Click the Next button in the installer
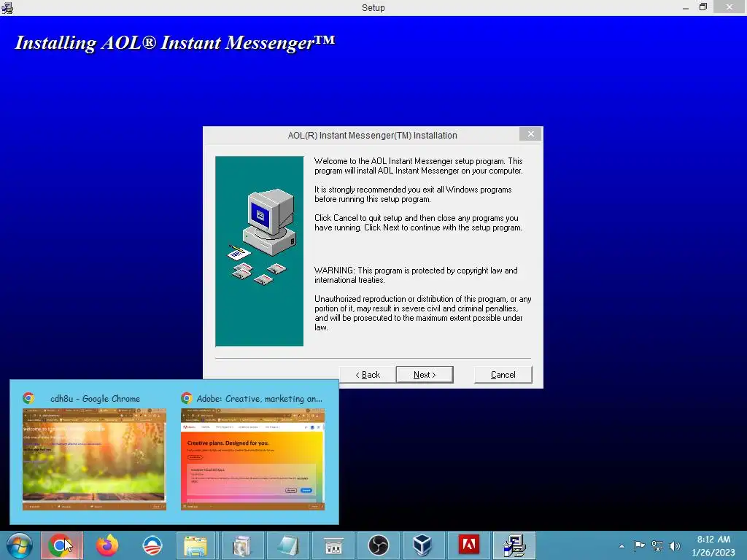This screenshot has width=747, height=560. point(424,375)
